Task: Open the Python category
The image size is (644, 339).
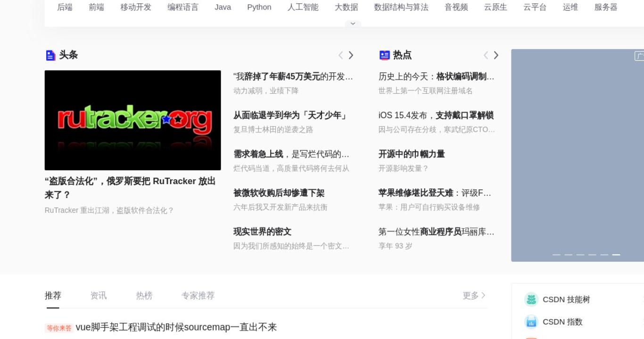Action: (x=259, y=7)
